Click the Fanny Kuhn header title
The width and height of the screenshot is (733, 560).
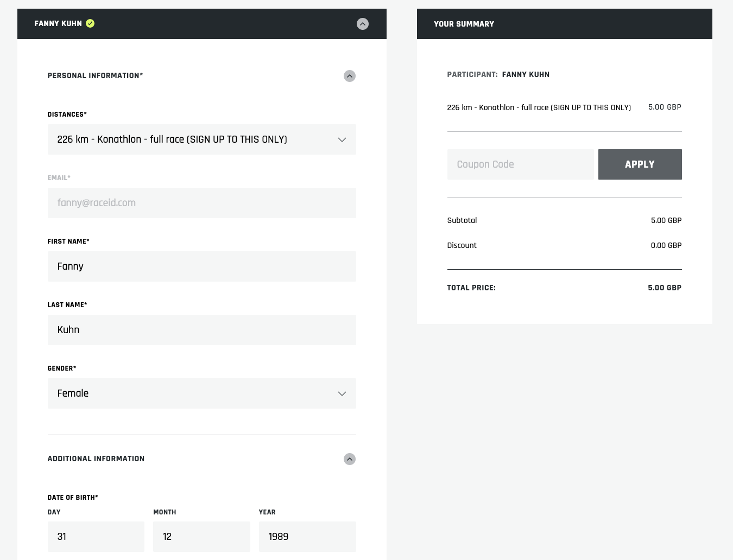(58, 23)
